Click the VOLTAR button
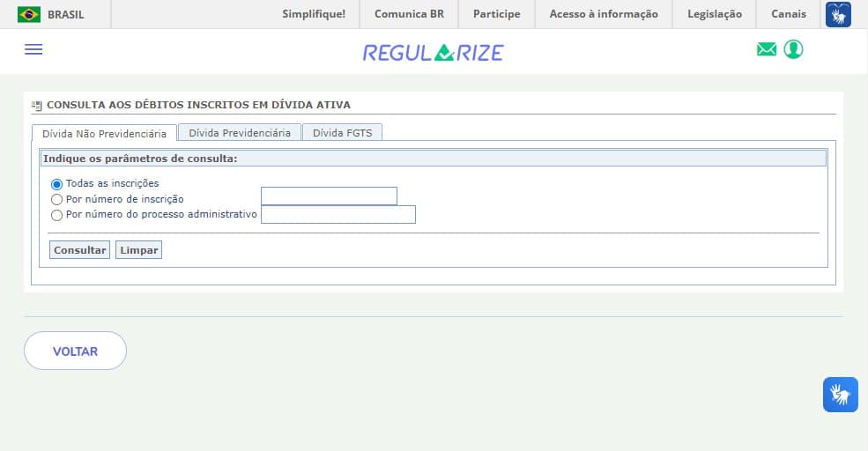Screen dimensions: 868x451 click(75, 351)
